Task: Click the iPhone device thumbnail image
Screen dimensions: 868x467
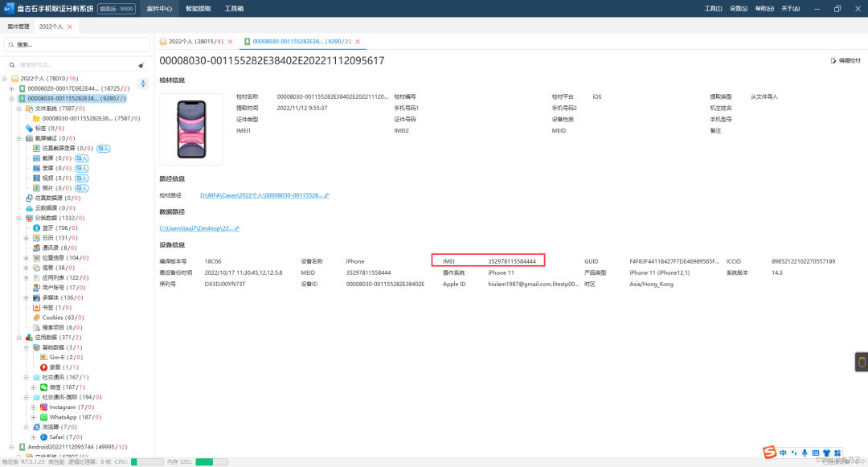Action: tap(191, 129)
